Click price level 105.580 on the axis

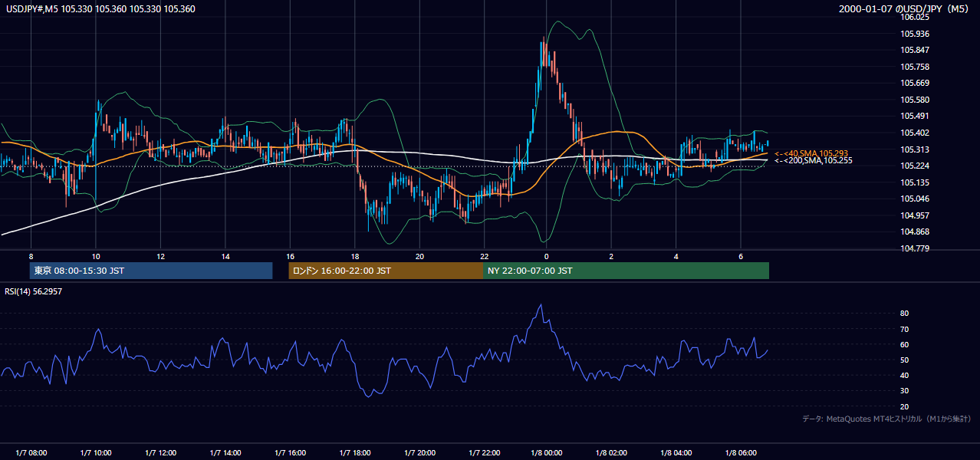(916, 100)
